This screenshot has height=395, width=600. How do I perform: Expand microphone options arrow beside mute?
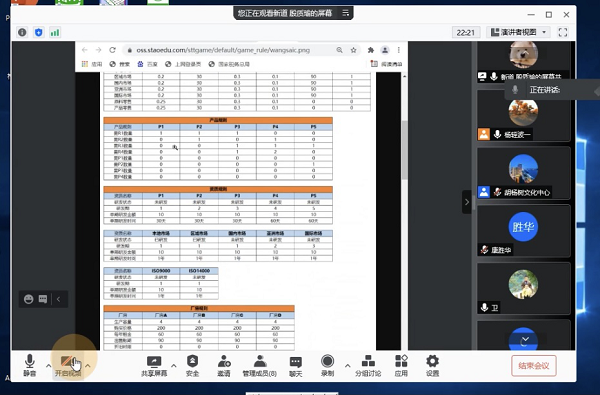coord(49,366)
